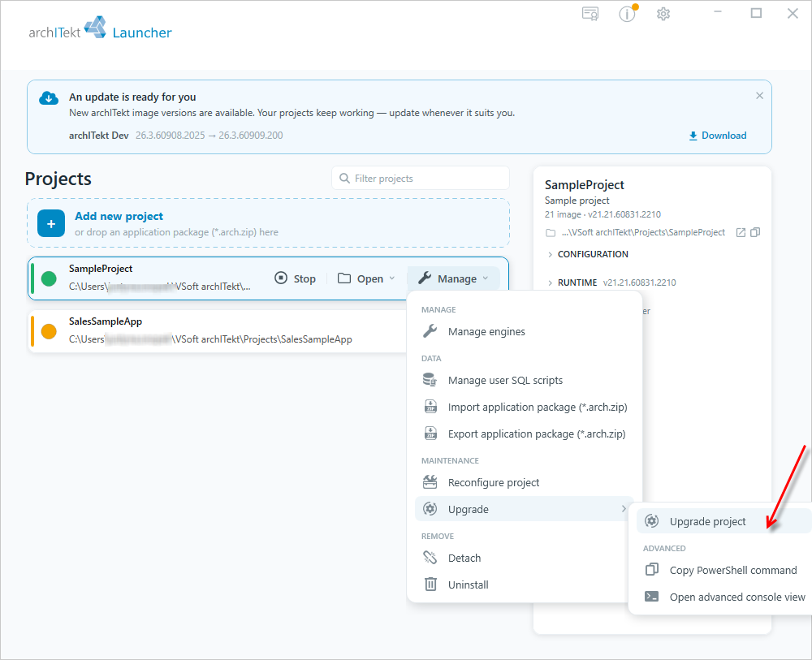This screenshot has height=660, width=812.
Task: Click the blue plus Add new project icon
Action: click(x=51, y=223)
